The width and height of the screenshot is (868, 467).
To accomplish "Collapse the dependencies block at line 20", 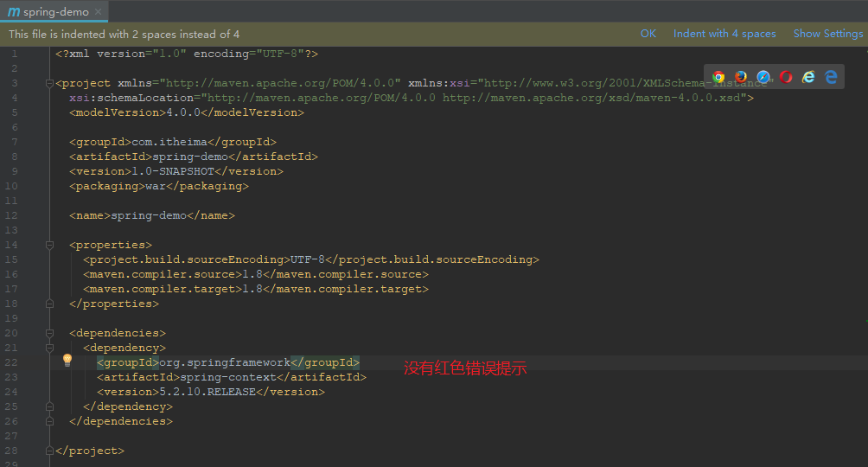I will pos(49,333).
